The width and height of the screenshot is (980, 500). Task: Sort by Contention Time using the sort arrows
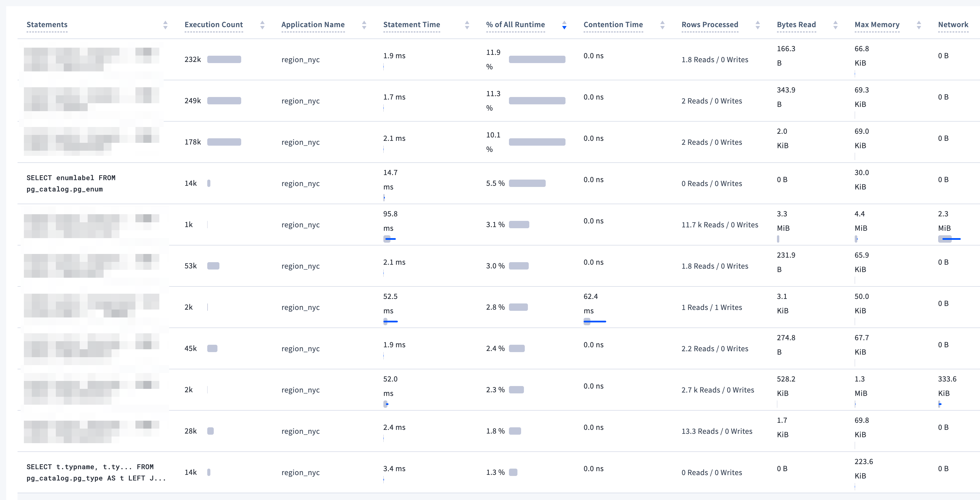tap(662, 25)
